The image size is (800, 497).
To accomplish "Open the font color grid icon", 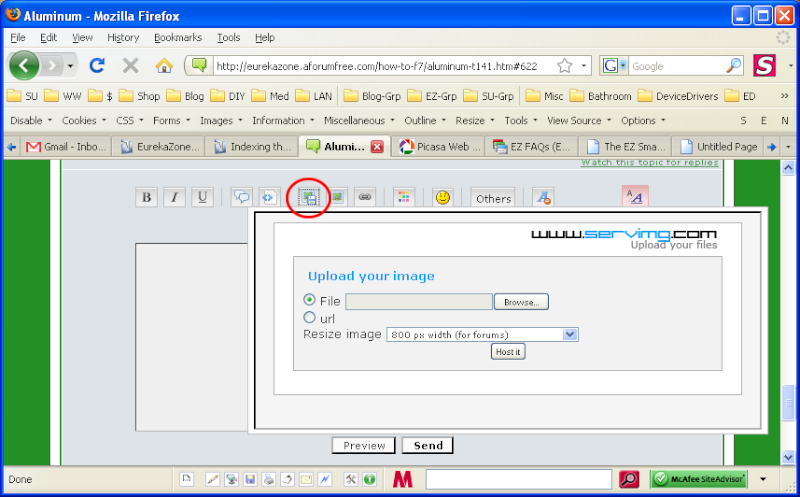I will [404, 197].
